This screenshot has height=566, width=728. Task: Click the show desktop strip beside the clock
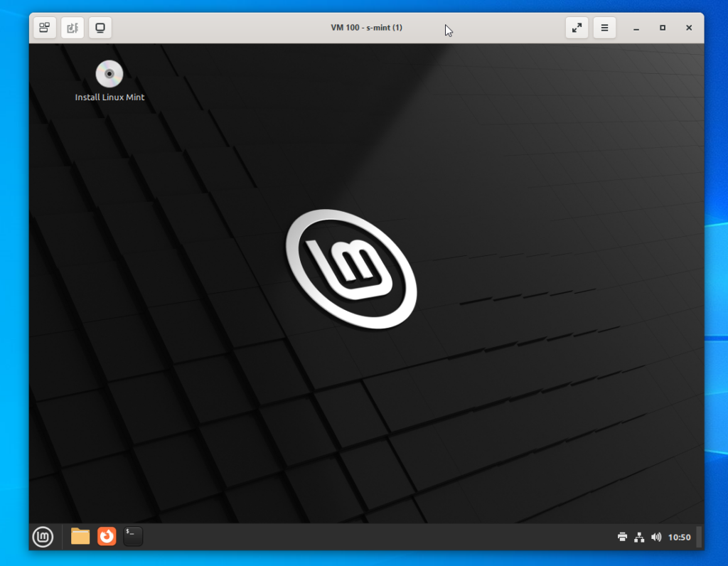(699, 538)
